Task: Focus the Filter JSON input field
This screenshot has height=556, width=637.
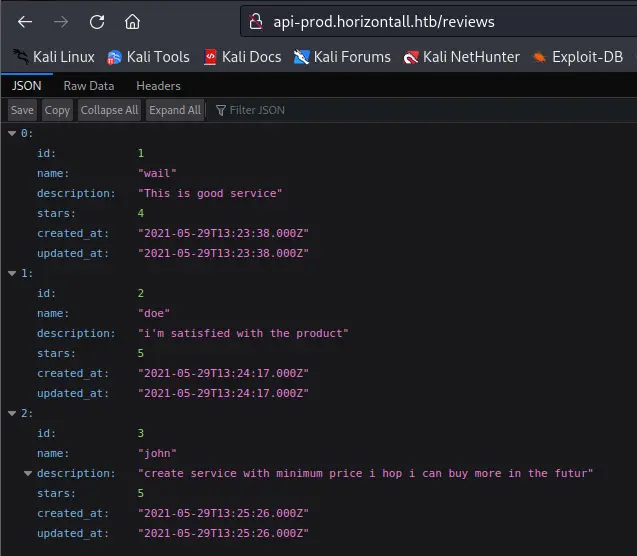Action: (x=422, y=110)
